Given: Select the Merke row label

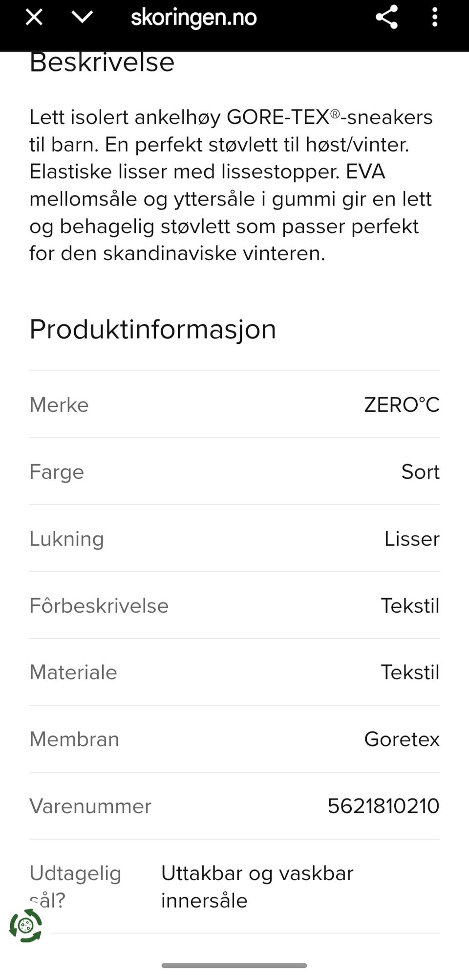Looking at the screenshot, I should click(x=59, y=405).
